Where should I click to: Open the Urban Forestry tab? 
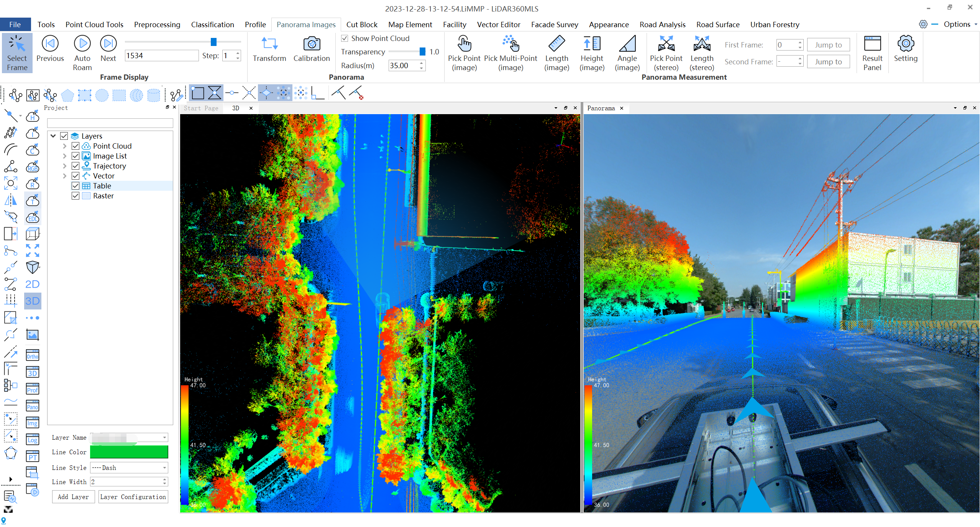click(x=775, y=25)
